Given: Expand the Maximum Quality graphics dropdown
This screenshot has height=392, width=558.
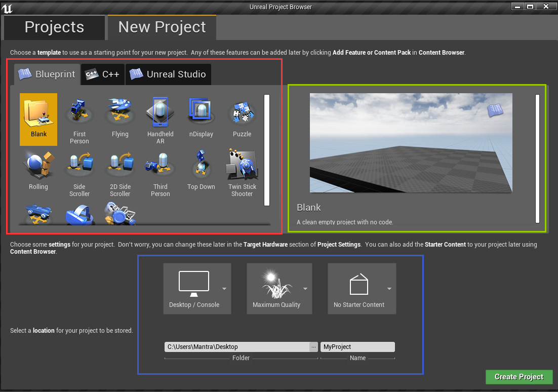Looking at the screenshot, I should tap(280, 289).
